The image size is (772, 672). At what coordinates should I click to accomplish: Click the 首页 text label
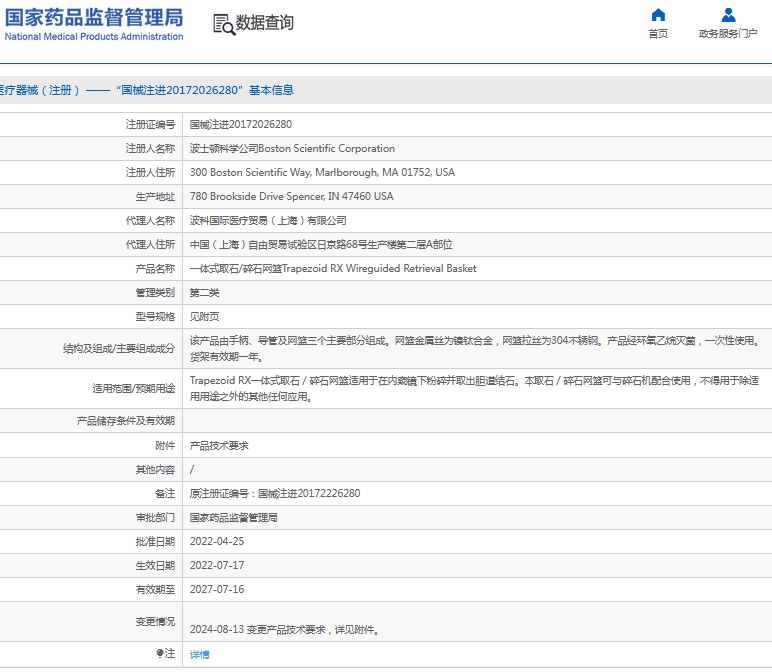[x=658, y=33]
